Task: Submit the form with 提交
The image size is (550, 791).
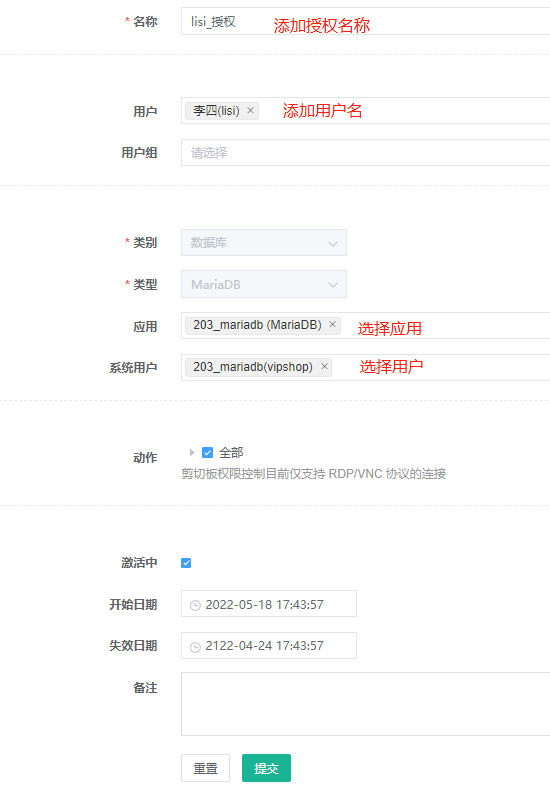Action: click(266, 768)
